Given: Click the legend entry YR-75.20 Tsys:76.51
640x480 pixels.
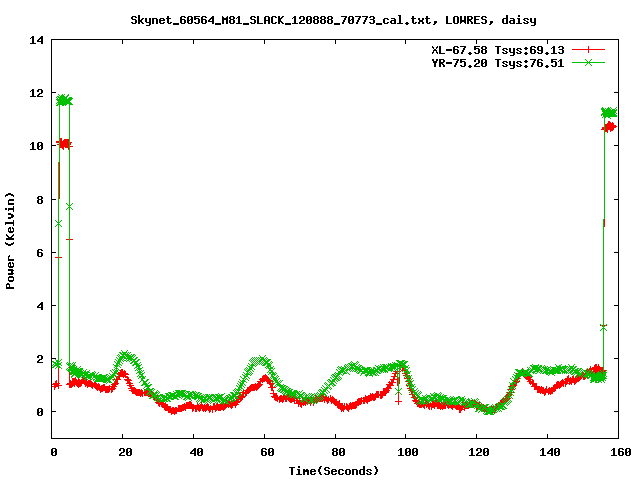Looking at the screenshot, I should (x=498, y=63).
